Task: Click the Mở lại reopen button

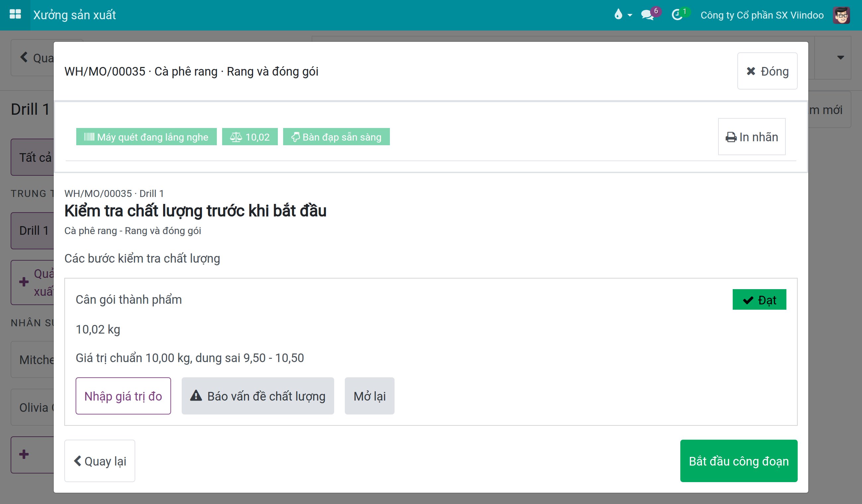Action: pyautogui.click(x=369, y=396)
